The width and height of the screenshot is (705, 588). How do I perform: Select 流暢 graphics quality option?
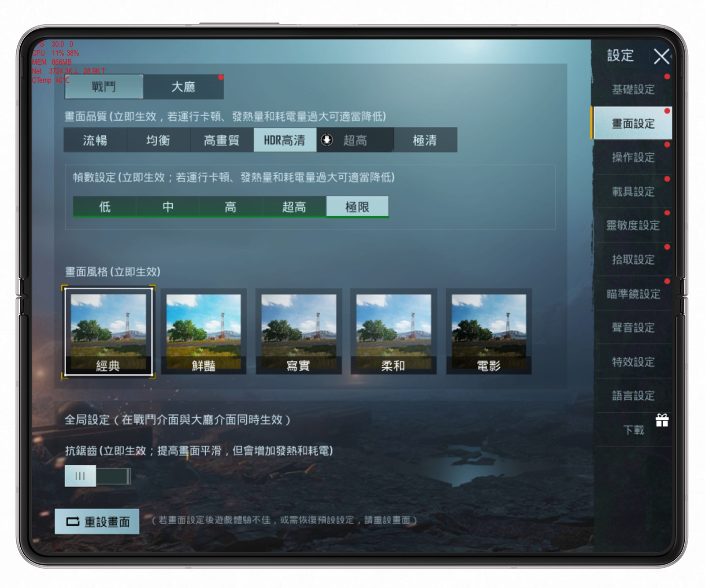tap(95, 140)
